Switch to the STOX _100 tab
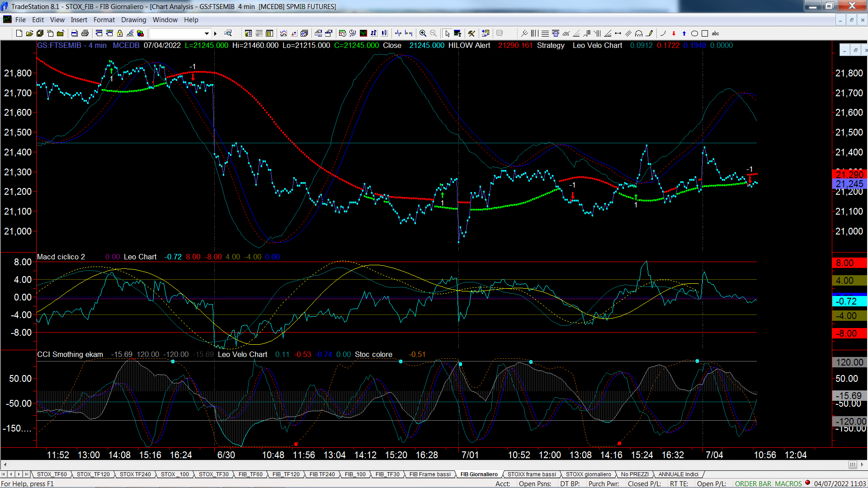Screen dimensions: 868x488 pos(175,474)
